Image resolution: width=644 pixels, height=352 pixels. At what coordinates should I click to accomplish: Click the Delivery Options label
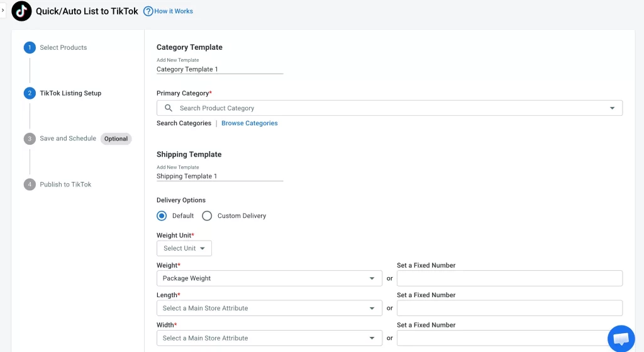tap(181, 200)
